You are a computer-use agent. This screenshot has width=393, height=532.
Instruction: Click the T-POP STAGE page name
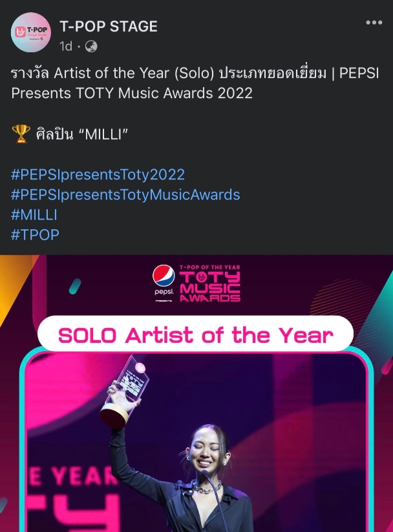coord(109,26)
